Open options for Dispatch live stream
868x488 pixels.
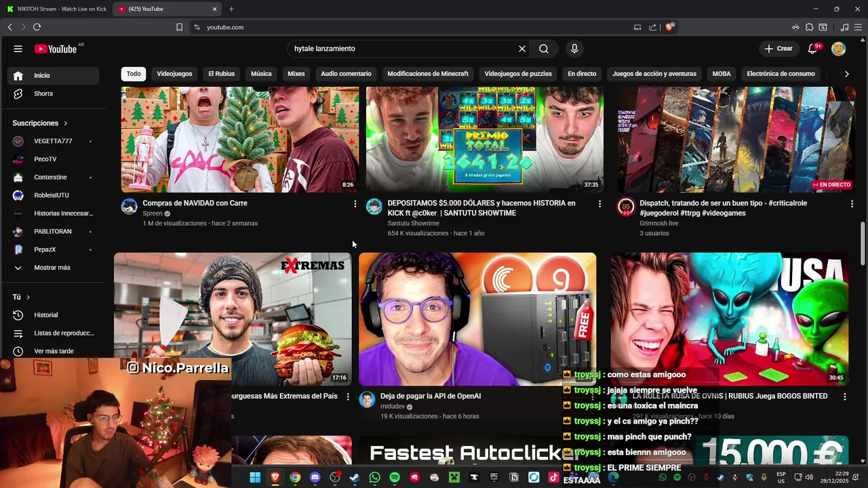coord(852,204)
